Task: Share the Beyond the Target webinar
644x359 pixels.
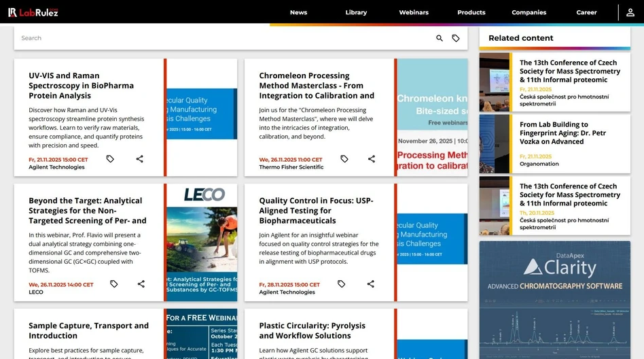Action: click(141, 284)
